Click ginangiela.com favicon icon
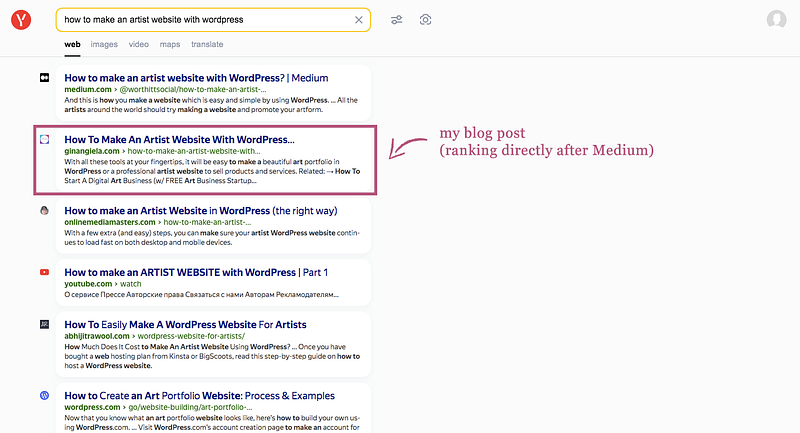Screen dimensions: 800x433 [44, 139]
